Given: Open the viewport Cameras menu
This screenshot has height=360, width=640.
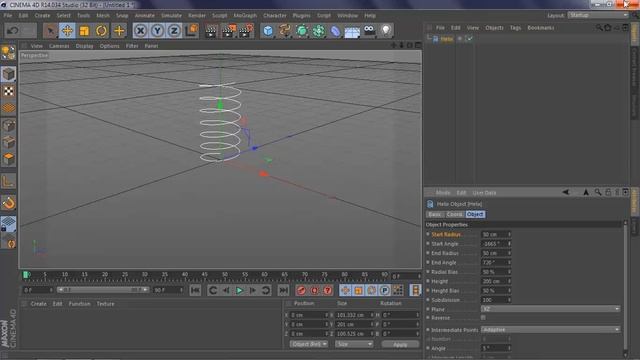Looking at the screenshot, I should (59, 46).
